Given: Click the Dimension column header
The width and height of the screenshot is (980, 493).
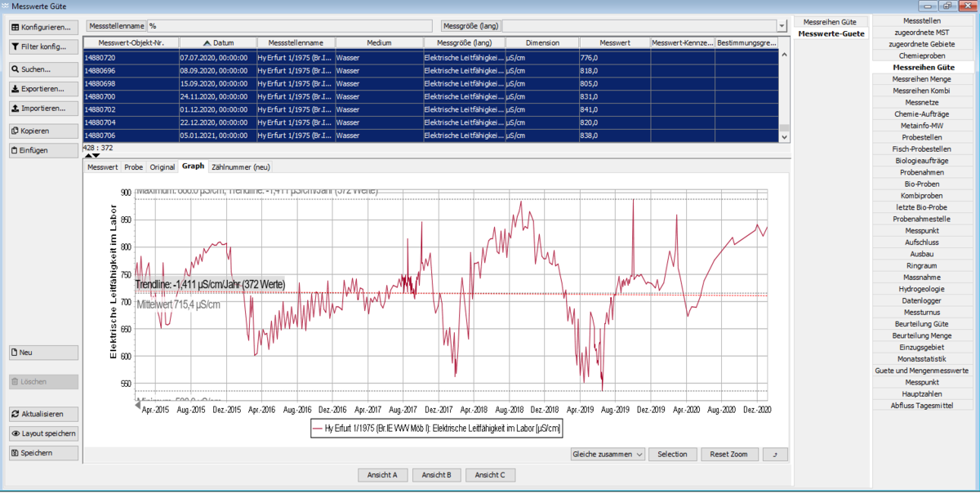Looking at the screenshot, I should [542, 42].
